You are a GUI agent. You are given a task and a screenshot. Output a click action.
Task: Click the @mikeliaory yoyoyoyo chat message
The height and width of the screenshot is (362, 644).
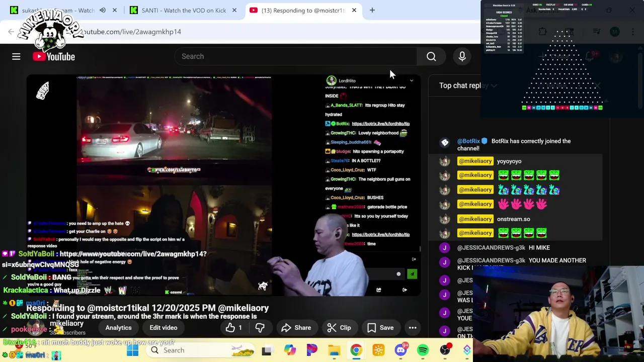509,161
